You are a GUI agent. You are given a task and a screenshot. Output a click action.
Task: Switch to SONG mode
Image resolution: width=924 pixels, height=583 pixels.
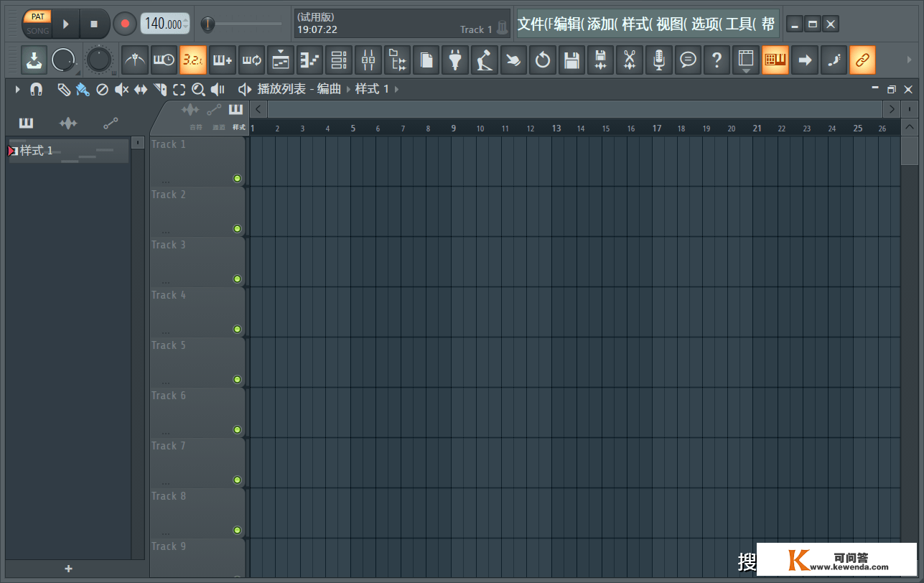click(37, 31)
